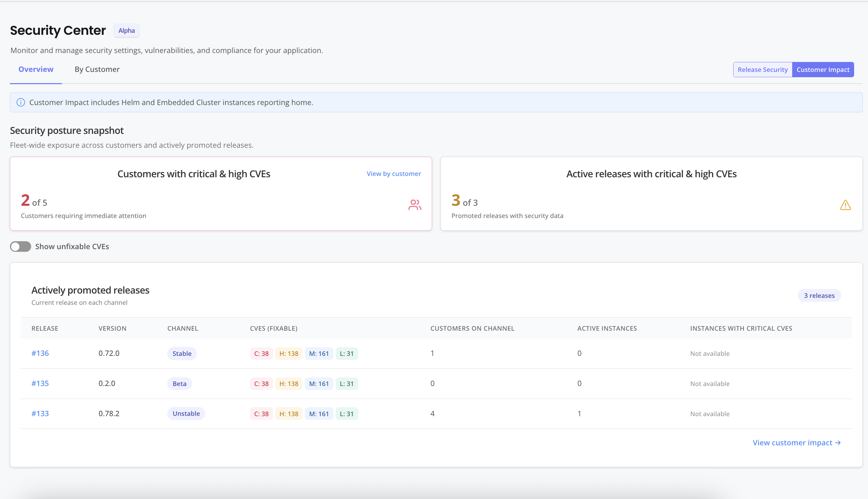Click the CUSTOMERS ON CHANNEL column header

[x=472, y=328]
